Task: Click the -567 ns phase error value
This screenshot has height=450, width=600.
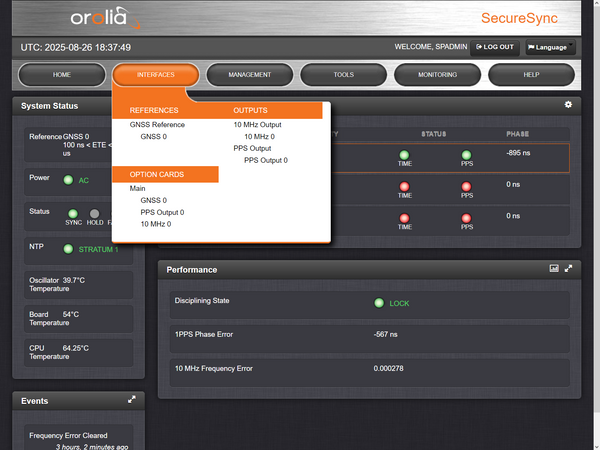Action: click(385, 334)
